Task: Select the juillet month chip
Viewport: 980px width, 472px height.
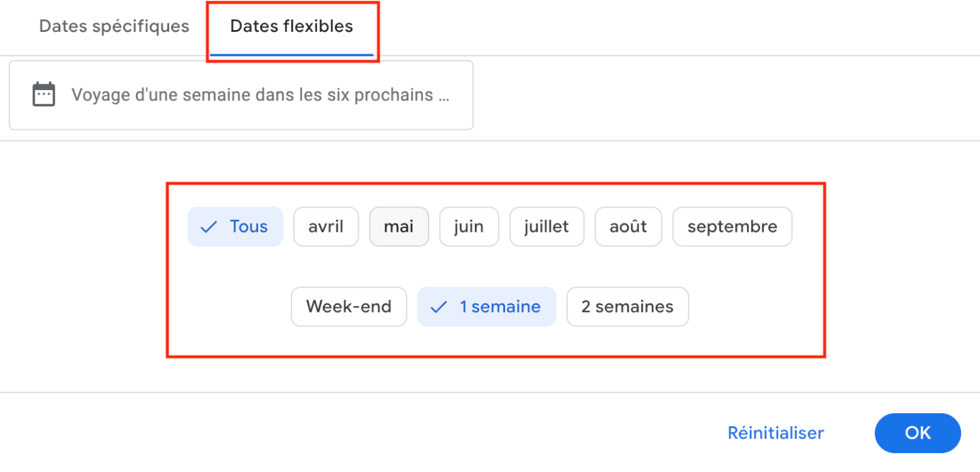Action: (x=546, y=227)
